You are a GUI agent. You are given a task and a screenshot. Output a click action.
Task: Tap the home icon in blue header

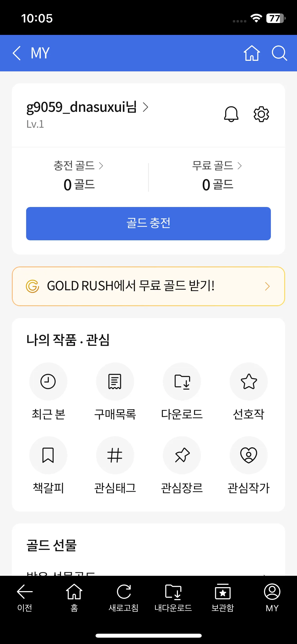pyautogui.click(x=252, y=53)
